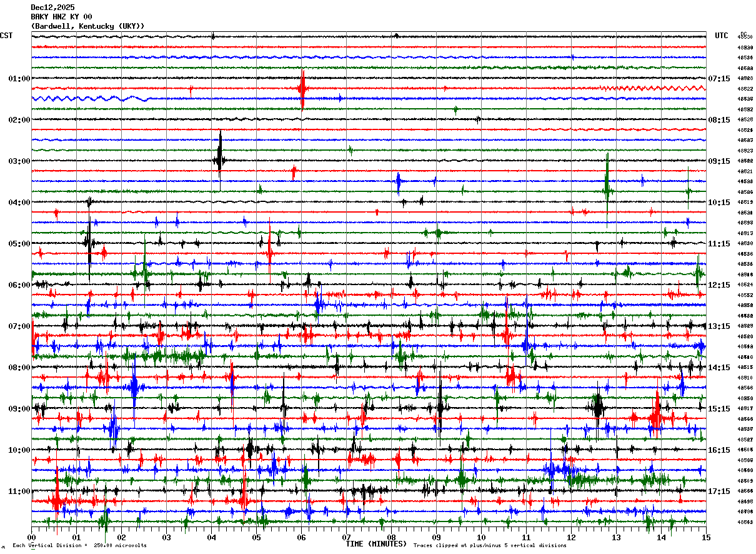Click the 09:15 UTC row label

(x=719, y=161)
